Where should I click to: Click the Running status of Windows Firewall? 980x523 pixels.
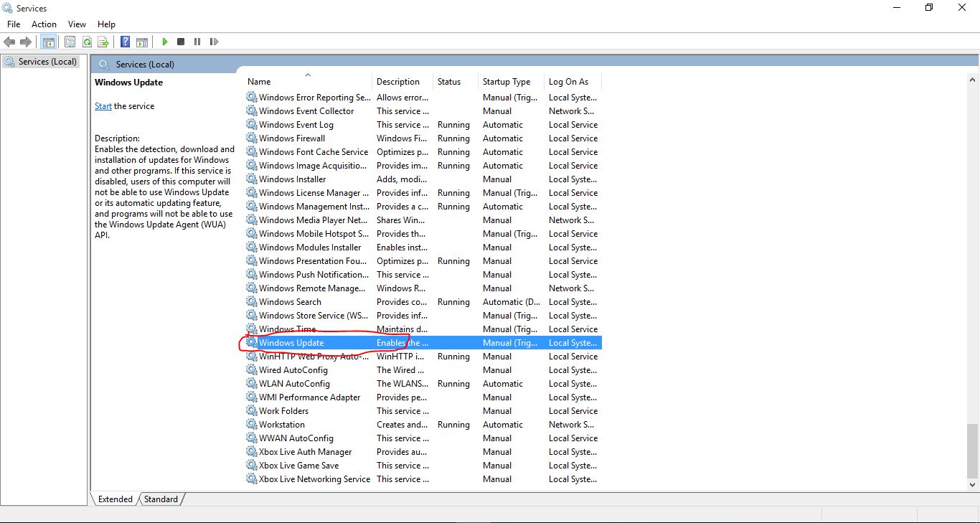453,138
